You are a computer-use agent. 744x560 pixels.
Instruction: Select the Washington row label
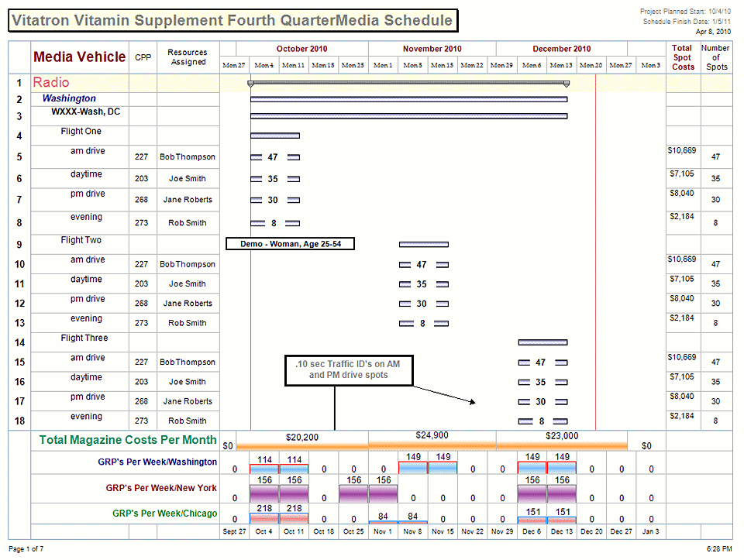[x=69, y=99]
